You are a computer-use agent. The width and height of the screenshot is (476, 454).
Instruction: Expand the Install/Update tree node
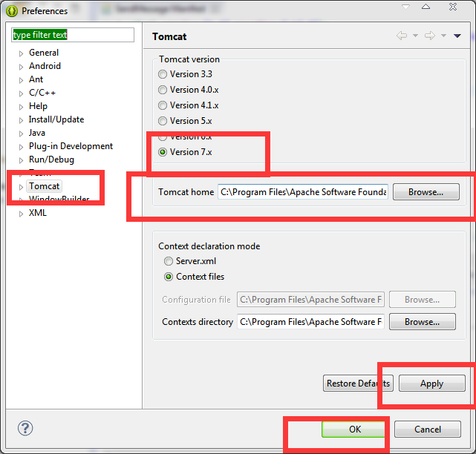(21, 120)
